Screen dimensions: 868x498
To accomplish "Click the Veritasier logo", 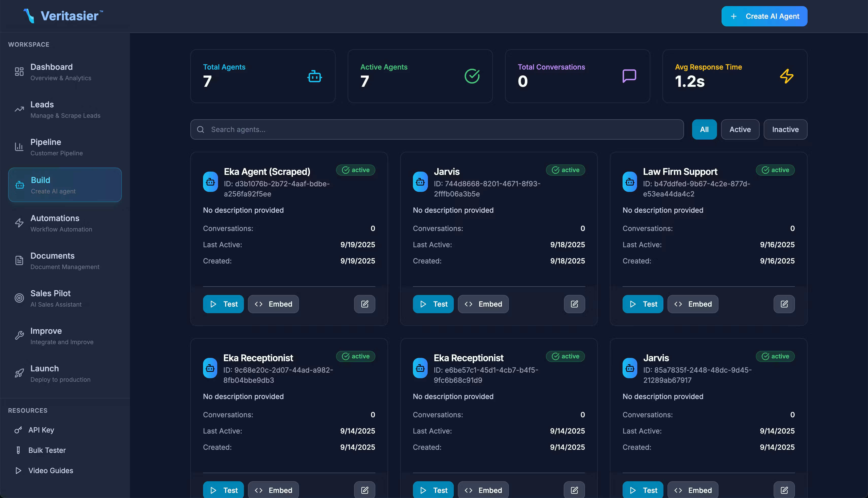I will click(x=63, y=16).
